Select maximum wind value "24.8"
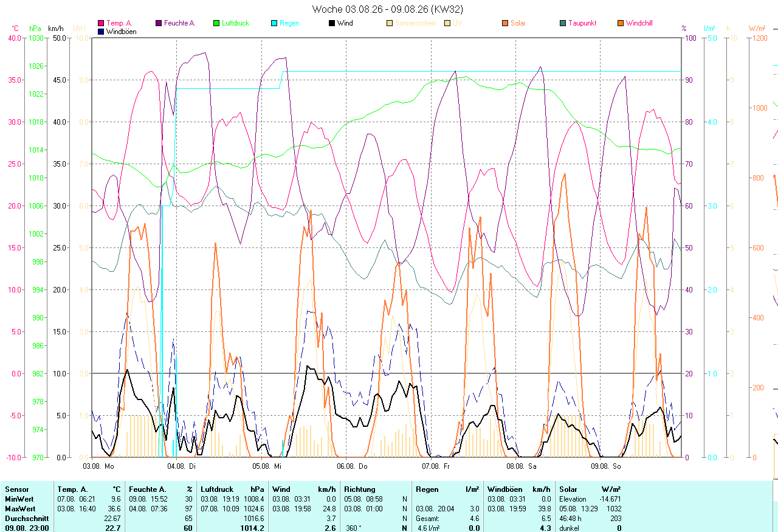778x532 pixels. pyautogui.click(x=329, y=509)
